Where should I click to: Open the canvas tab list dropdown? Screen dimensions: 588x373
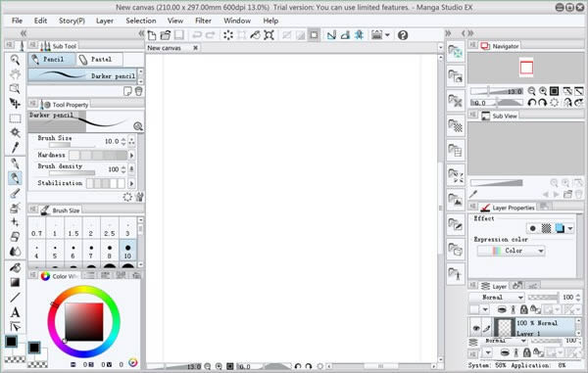440,48
